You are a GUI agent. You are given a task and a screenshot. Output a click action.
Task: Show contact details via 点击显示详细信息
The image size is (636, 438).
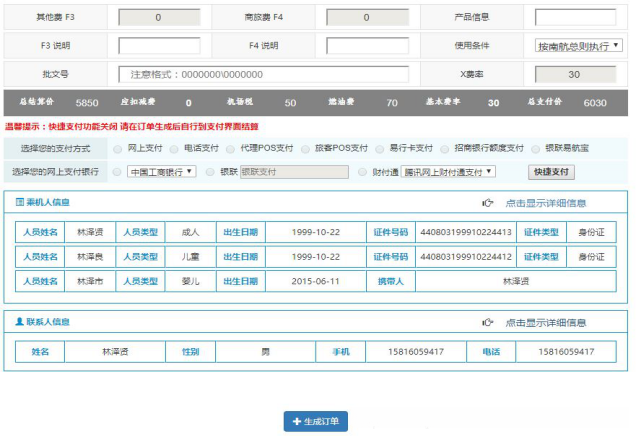[x=546, y=323]
